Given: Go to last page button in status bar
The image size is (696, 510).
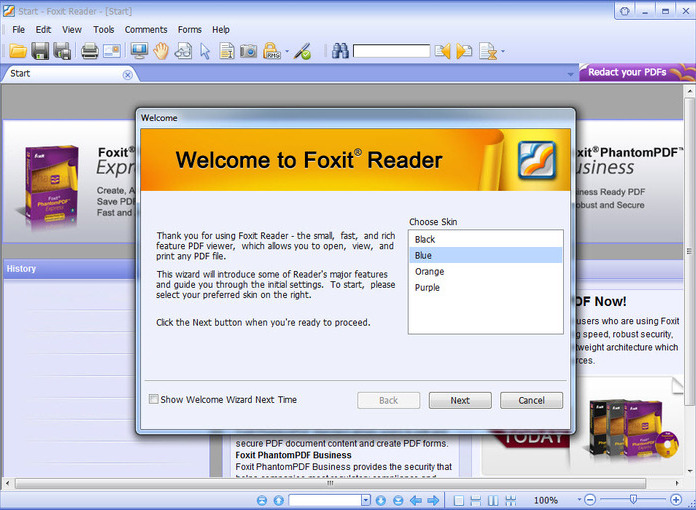Looking at the screenshot, I should 398,500.
